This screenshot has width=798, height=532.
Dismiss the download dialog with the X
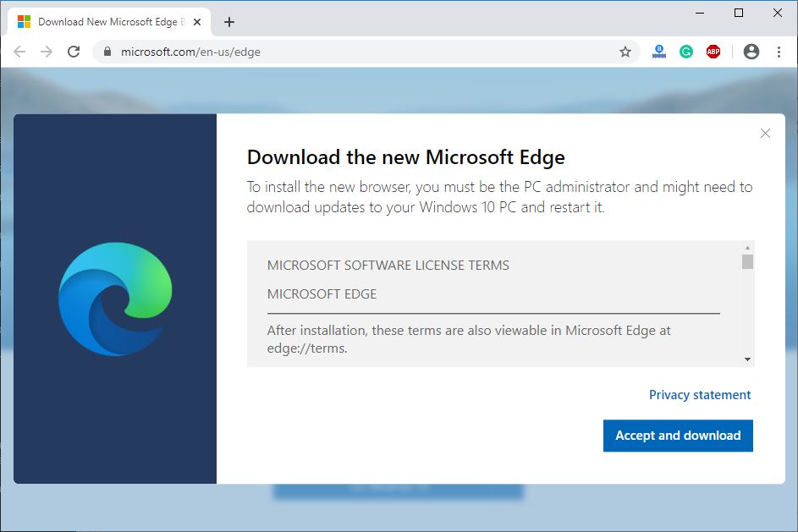[x=765, y=134]
